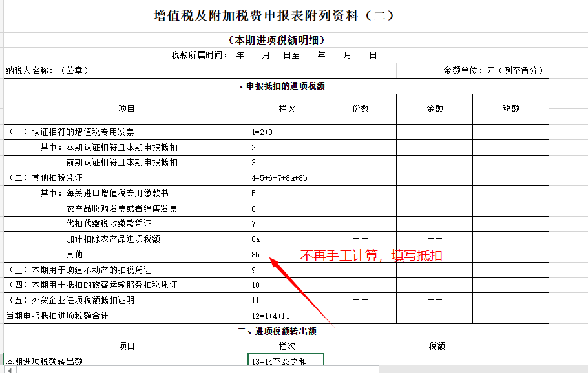
Task: Click the selected cell 13=14至23之和
Action: point(286,361)
